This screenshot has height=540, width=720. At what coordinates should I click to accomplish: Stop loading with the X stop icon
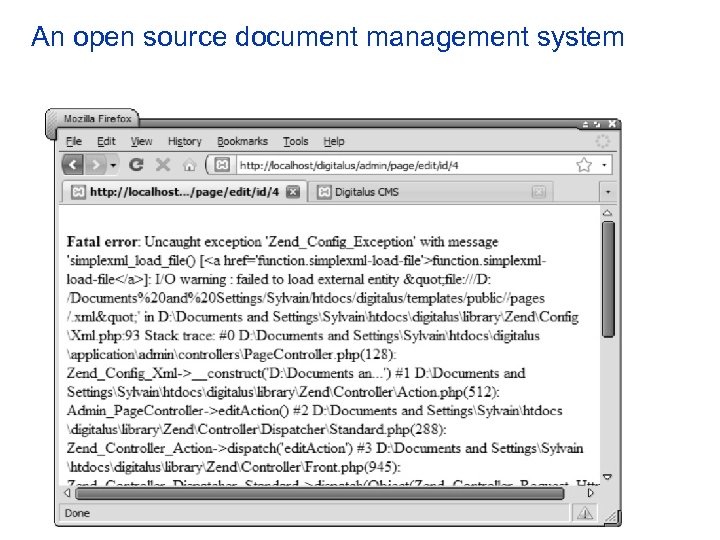coord(163,164)
